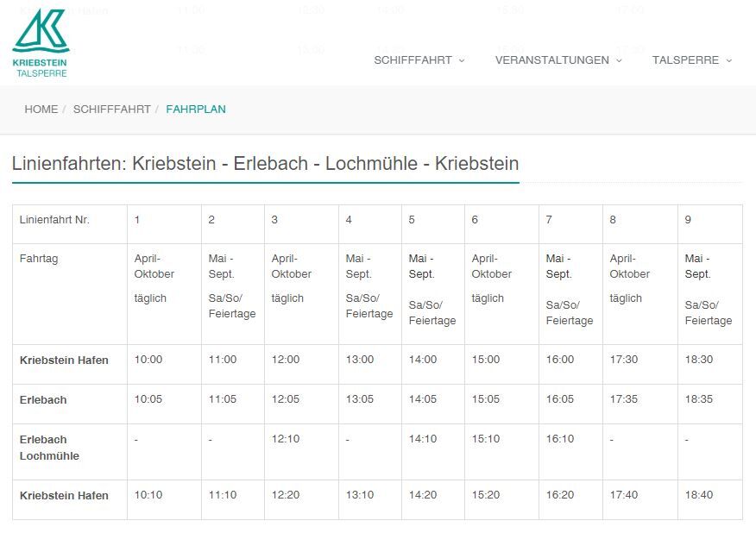The image size is (756, 533).
Task: Click the 18:40 arrival time cell
Action: [699, 496]
